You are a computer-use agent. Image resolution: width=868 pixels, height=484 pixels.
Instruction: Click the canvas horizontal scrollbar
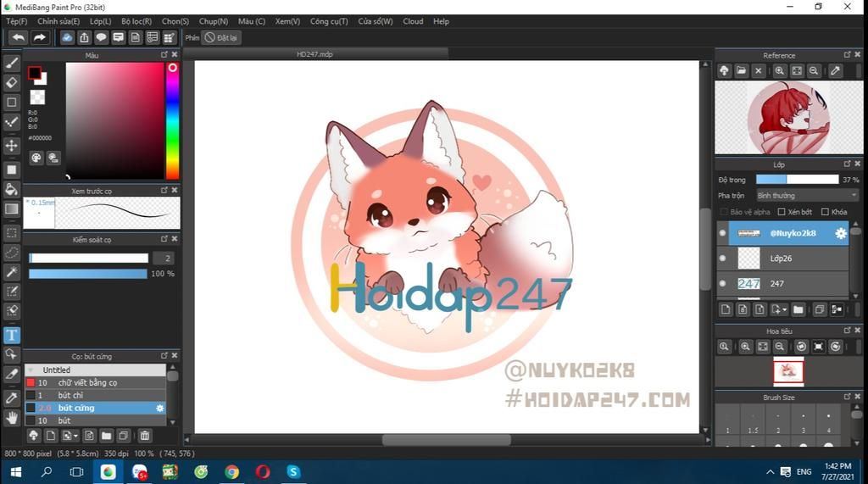click(x=446, y=440)
